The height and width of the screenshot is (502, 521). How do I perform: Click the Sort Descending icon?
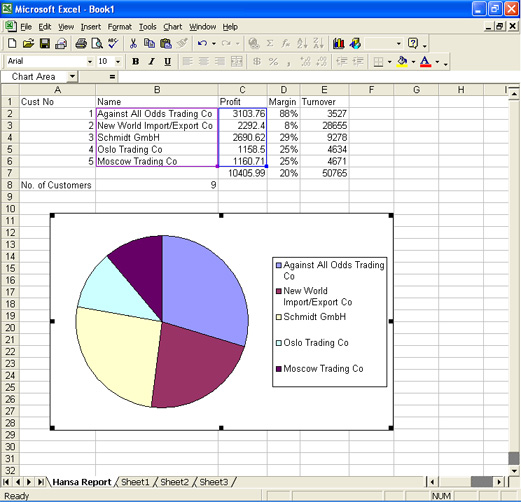(318, 43)
